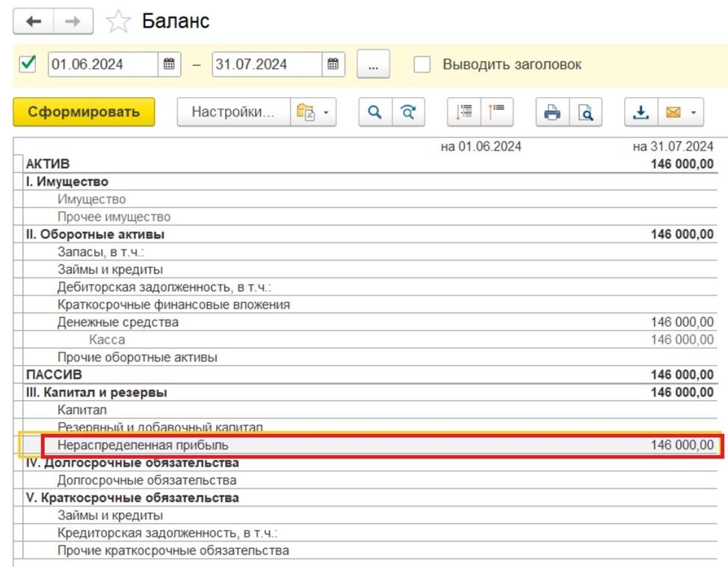Open calendar for start date 01.06.2024
728x567 pixels.
169,64
